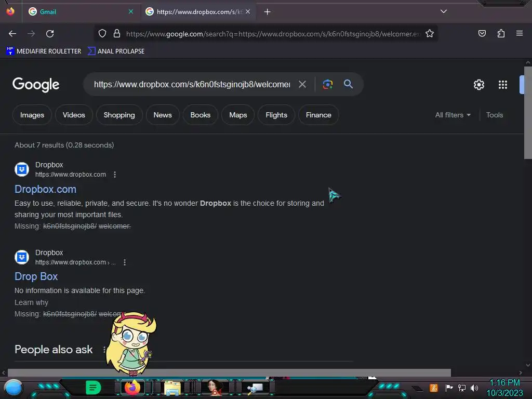The width and height of the screenshot is (532, 399).
Task: Expand the All filters dropdown
Action: (x=453, y=115)
